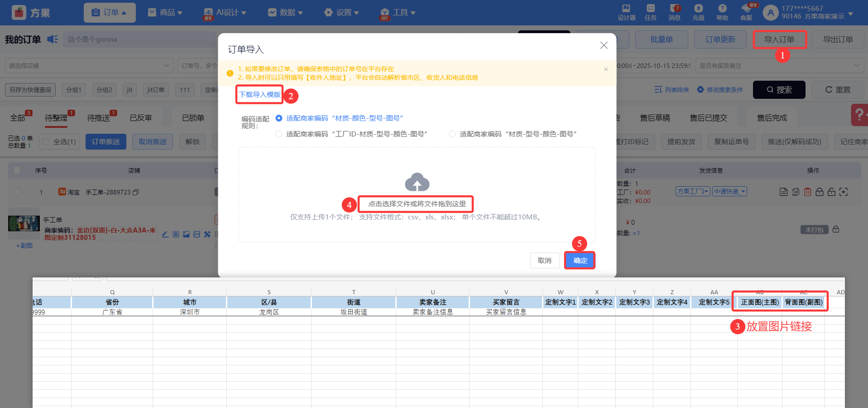The width and height of the screenshot is (868, 408).
Task: Select radio "材质-型号-颜色-图号" encoding rule
Action: point(452,134)
